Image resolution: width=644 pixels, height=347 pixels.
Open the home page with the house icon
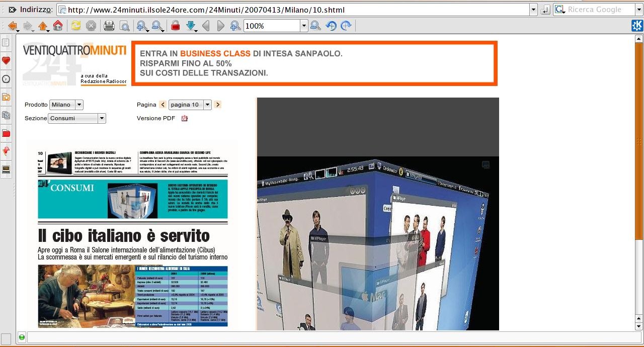(x=58, y=26)
